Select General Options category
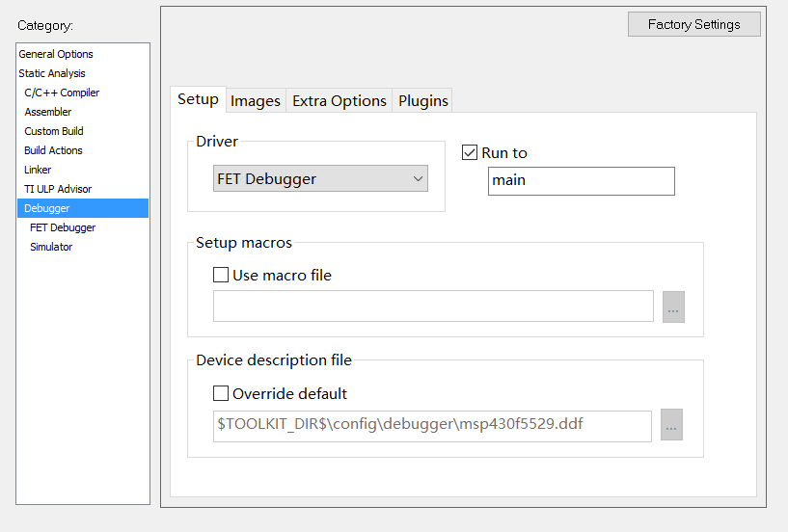Screen dimensions: 788x532 [x=56, y=54]
